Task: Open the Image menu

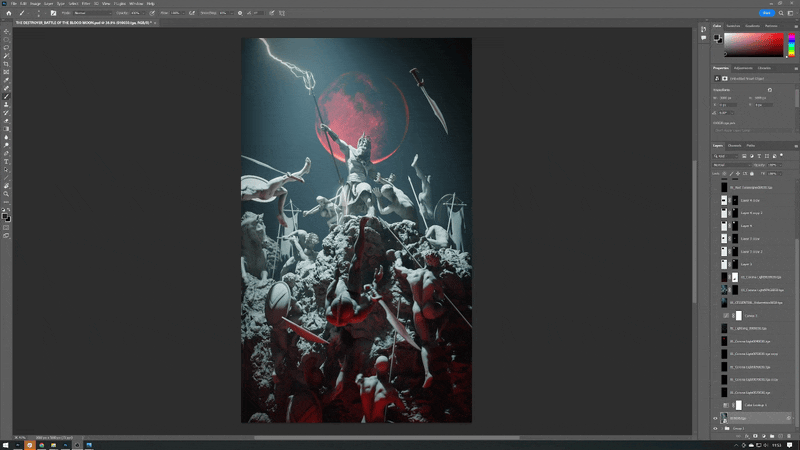Action: (35, 4)
